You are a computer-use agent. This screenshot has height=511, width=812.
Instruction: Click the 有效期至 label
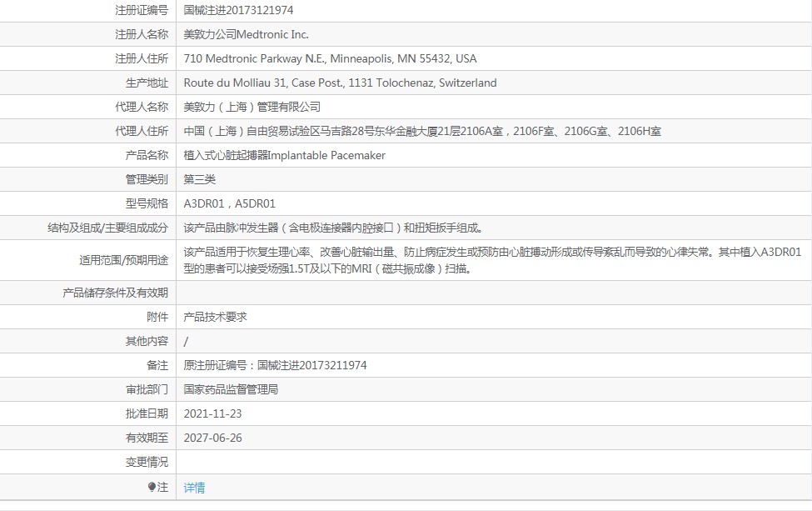pos(147,438)
